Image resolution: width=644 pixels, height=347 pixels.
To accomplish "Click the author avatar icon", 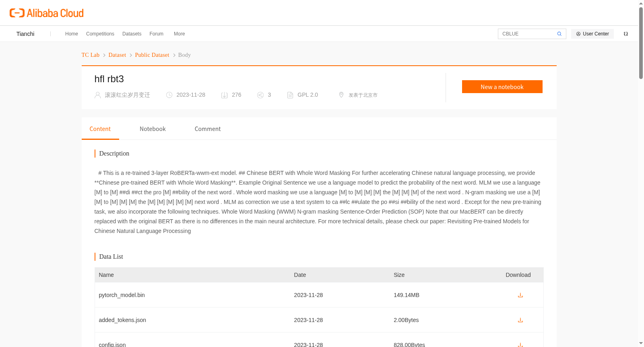I will pos(97,95).
